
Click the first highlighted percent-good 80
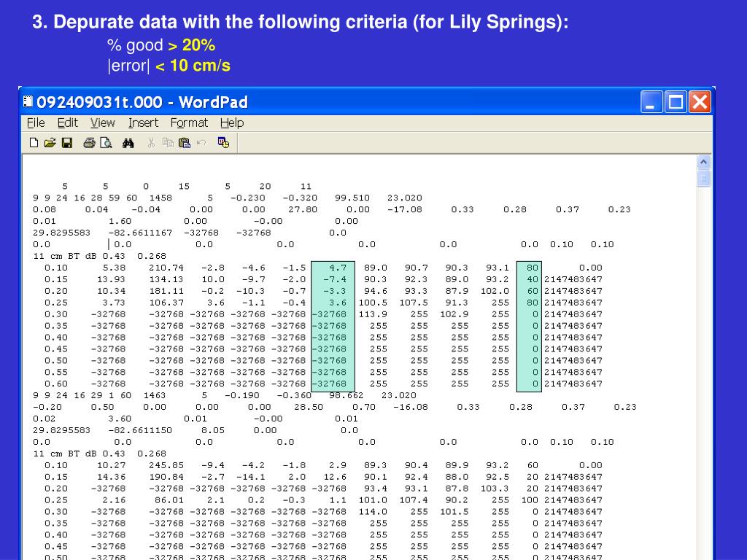pyautogui.click(x=533, y=268)
